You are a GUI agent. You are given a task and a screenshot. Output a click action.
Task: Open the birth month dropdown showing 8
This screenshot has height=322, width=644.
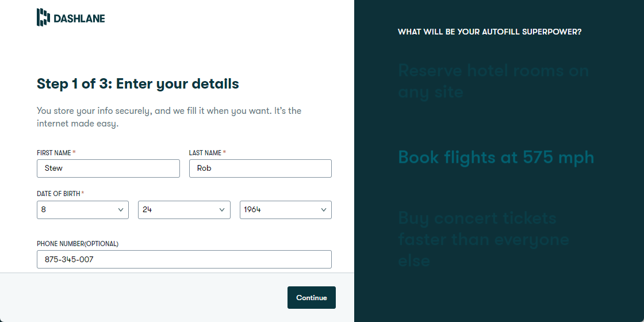[x=83, y=210]
